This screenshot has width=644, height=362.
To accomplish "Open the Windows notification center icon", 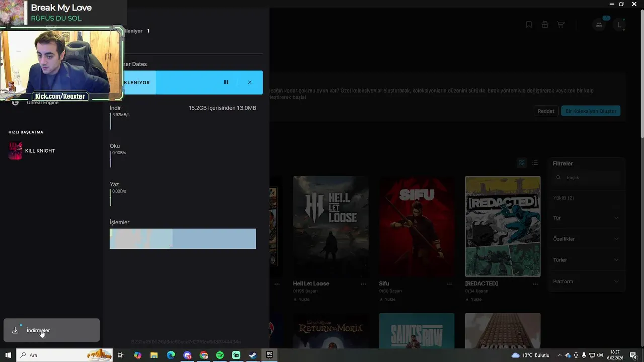I will tap(634, 355).
